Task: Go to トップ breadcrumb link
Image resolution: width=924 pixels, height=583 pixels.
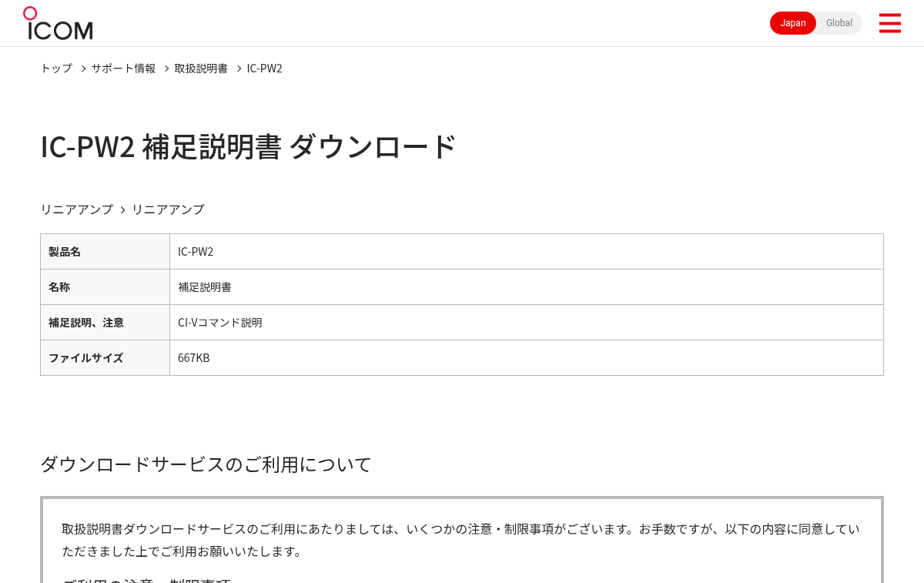Action: pos(56,69)
